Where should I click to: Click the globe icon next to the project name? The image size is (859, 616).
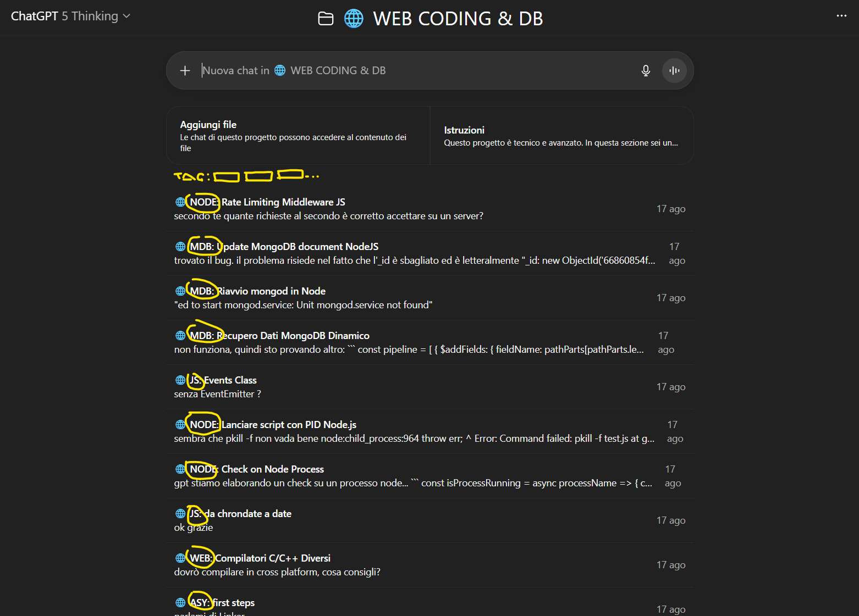(354, 18)
